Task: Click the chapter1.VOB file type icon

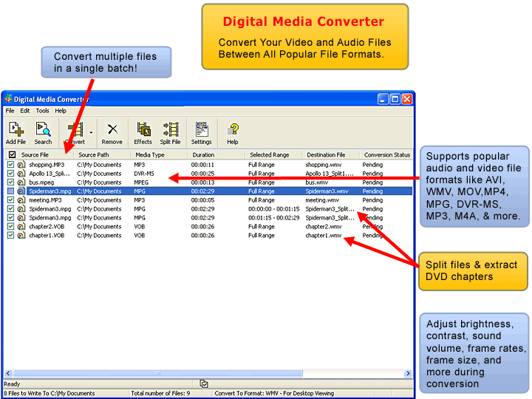Action: pos(21,235)
